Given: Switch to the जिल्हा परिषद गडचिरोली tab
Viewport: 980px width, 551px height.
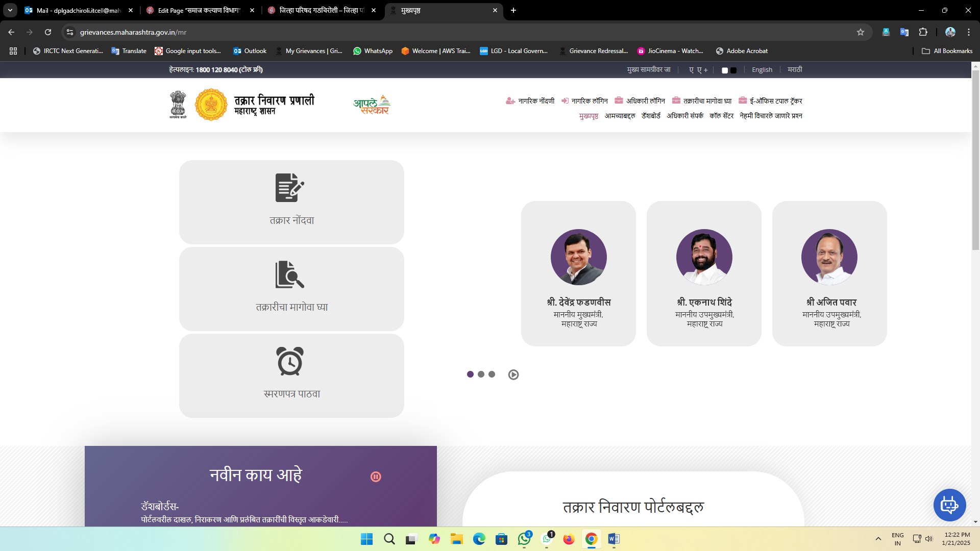Looking at the screenshot, I should (316, 10).
